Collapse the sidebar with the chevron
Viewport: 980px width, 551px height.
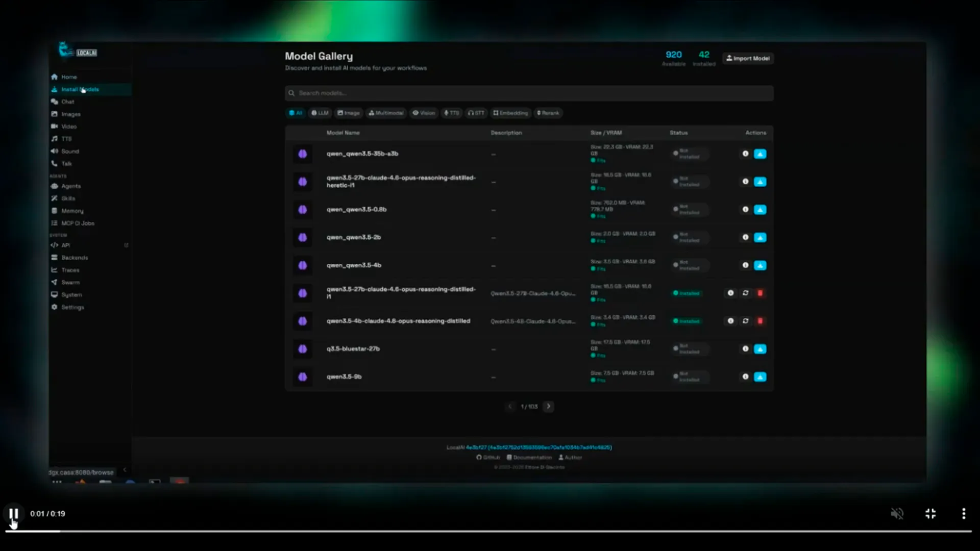click(x=125, y=470)
